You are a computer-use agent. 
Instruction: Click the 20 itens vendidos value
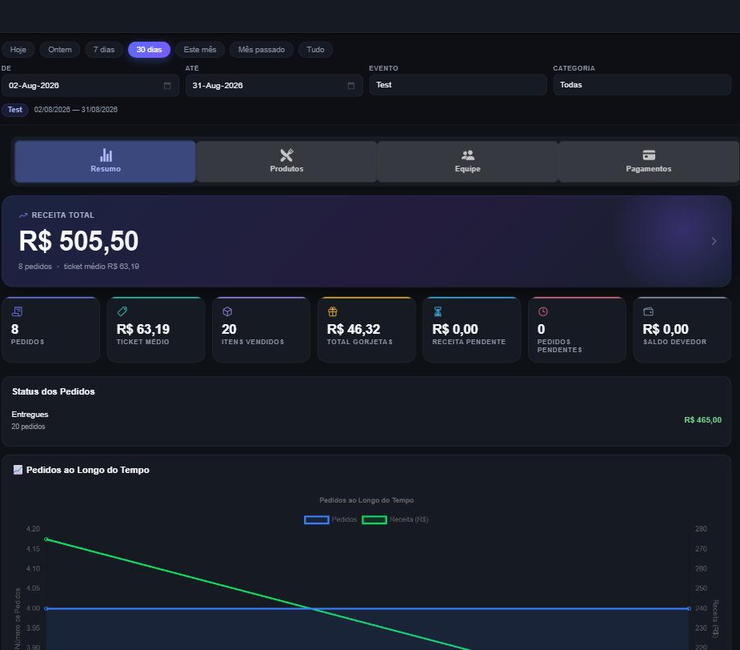229,329
